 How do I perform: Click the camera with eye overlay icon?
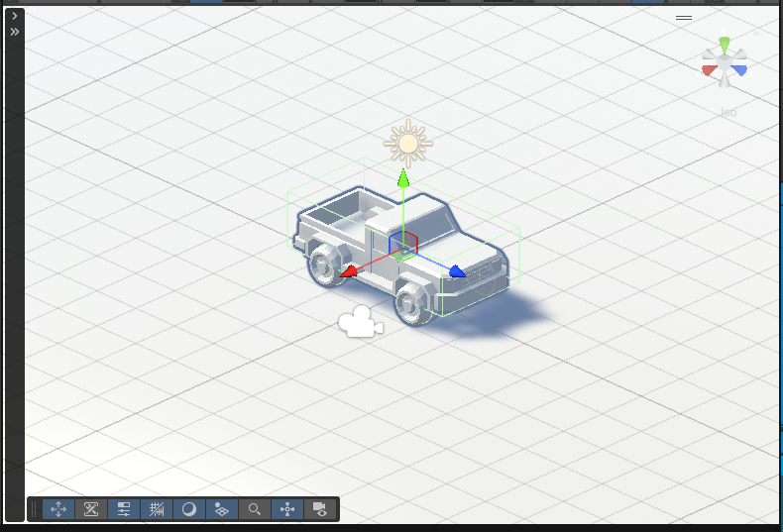coord(319,509)
